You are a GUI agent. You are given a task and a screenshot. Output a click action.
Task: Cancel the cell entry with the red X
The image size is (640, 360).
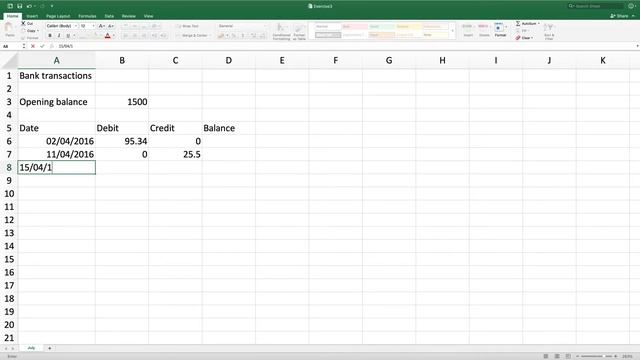33,46
